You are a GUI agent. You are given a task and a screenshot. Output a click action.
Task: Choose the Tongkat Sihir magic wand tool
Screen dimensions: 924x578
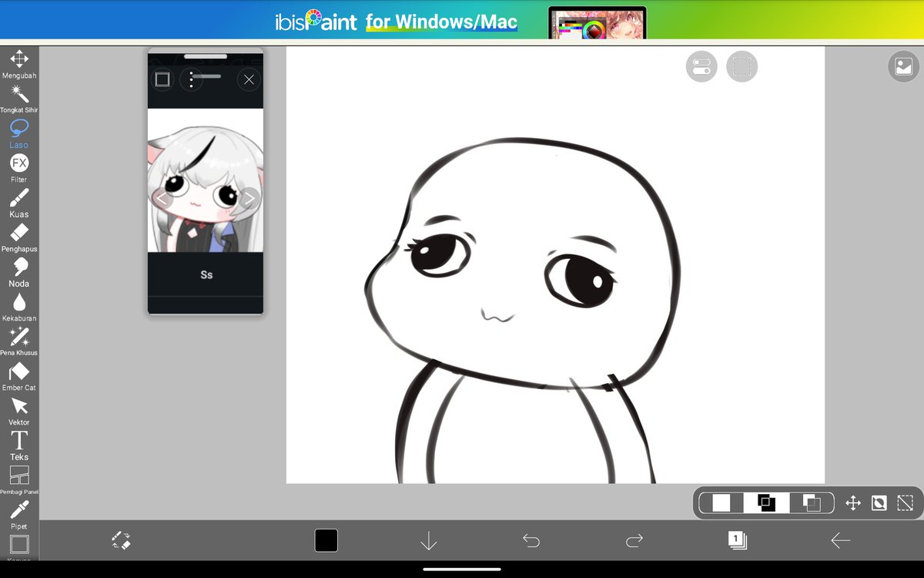pos(19,99)
